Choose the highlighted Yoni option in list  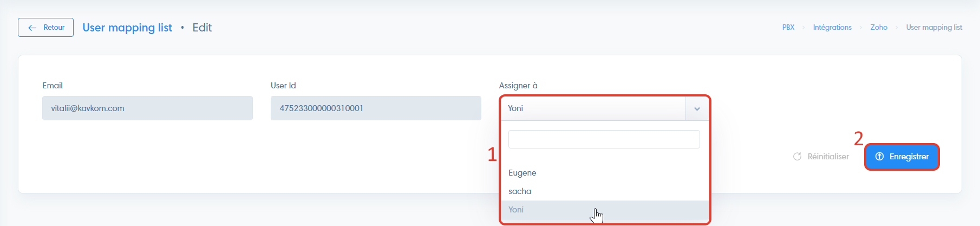click(605, 210)
